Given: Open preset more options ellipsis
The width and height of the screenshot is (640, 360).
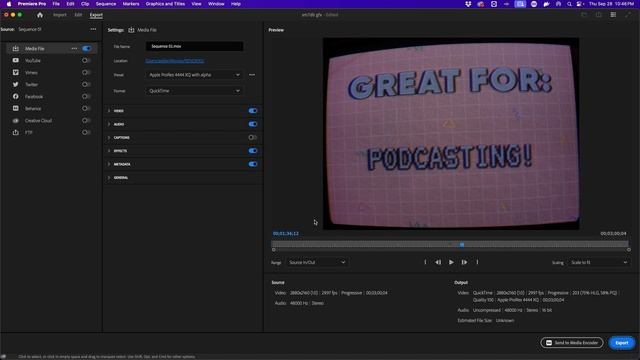Looking at the screenshot, I should [x=252, y=75].
